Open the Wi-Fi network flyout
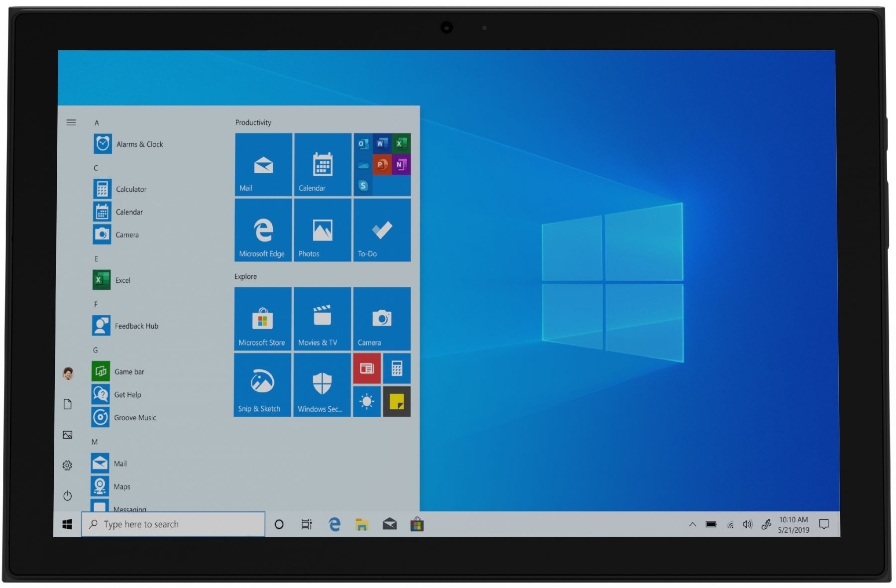The image size is (896, 588). [x=730, y=525]
